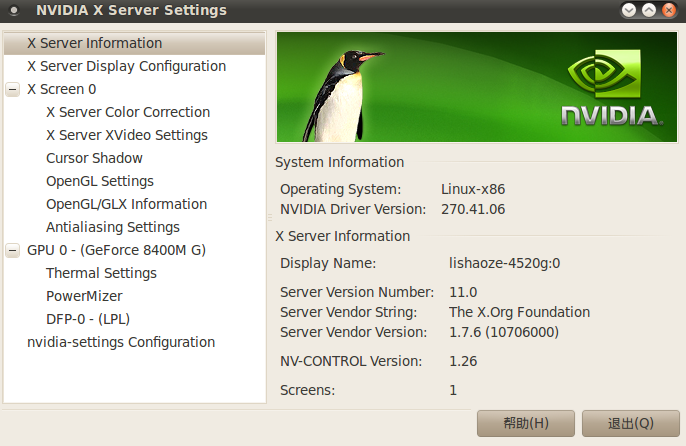Open X Server Display Configuration page

(x=126, y=66)
